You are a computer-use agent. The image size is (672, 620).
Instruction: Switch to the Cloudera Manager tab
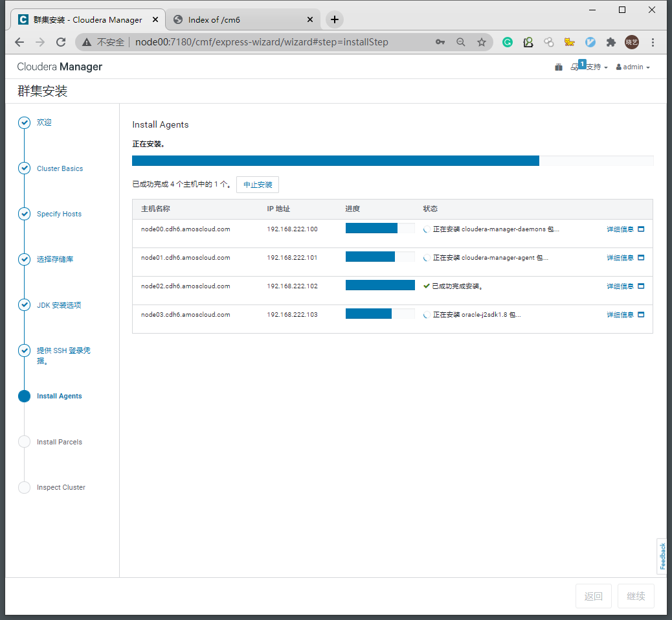point(88,19)
